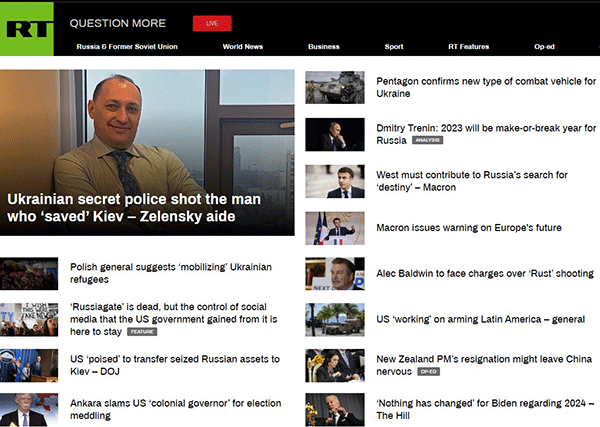The width and height of the screenshot is (600, 427).
Task: Open Russia & Former Soviet Union section
Action: pos(127,47)
